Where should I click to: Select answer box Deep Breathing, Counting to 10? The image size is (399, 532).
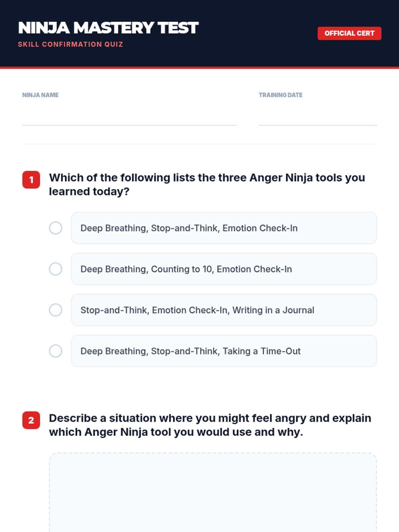click(x=224, y=269)
